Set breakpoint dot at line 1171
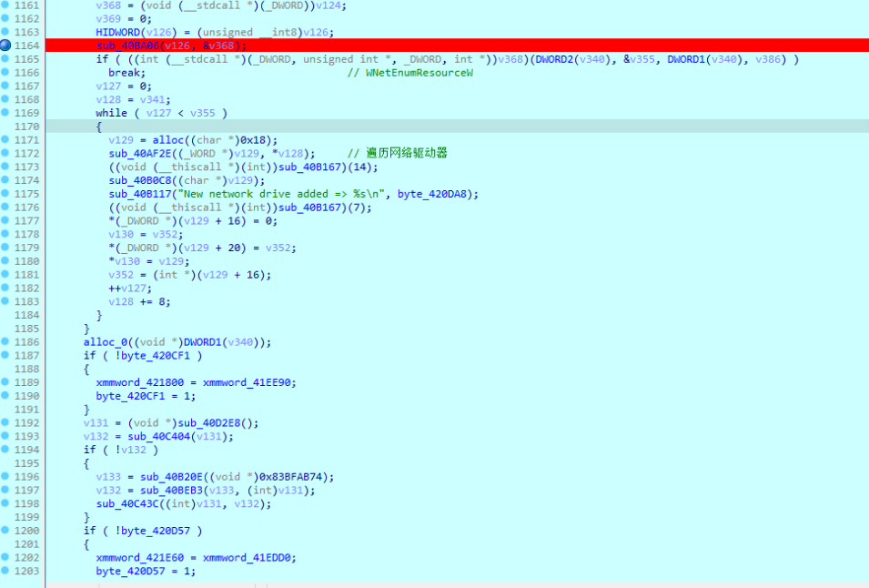The image size is (869, 588). 5,139
